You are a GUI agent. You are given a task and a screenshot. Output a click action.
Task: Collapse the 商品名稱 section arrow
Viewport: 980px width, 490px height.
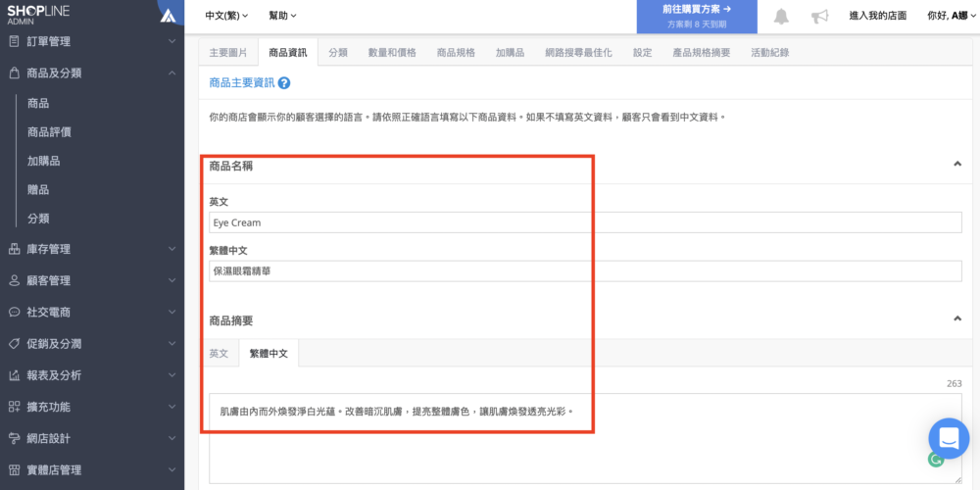[957, 165]
